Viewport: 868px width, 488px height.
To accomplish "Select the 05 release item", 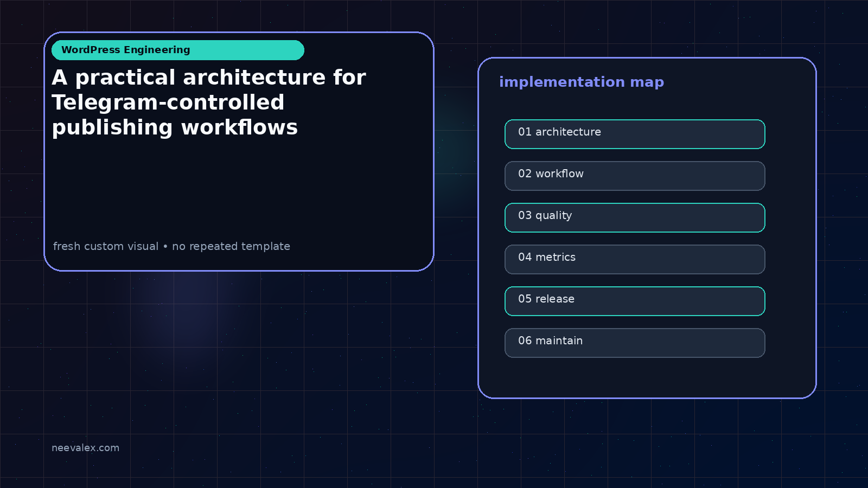I will point(635,301).
